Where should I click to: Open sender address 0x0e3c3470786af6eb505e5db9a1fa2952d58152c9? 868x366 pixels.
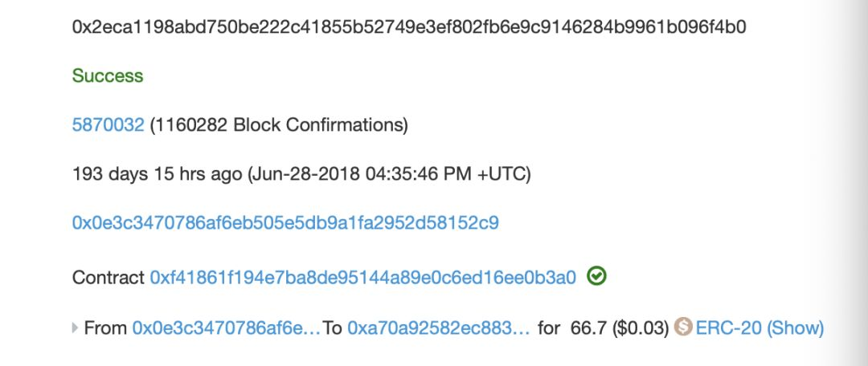click(285, 223)
